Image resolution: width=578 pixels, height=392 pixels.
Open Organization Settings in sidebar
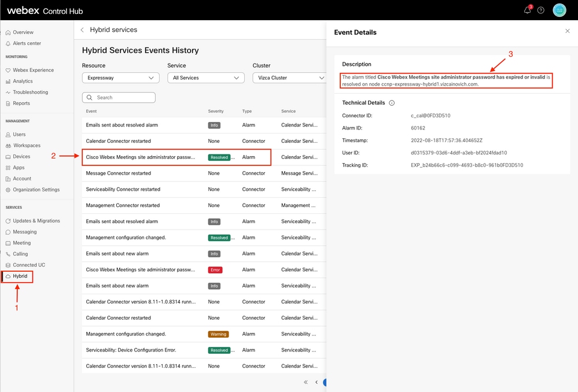[36, 190]
